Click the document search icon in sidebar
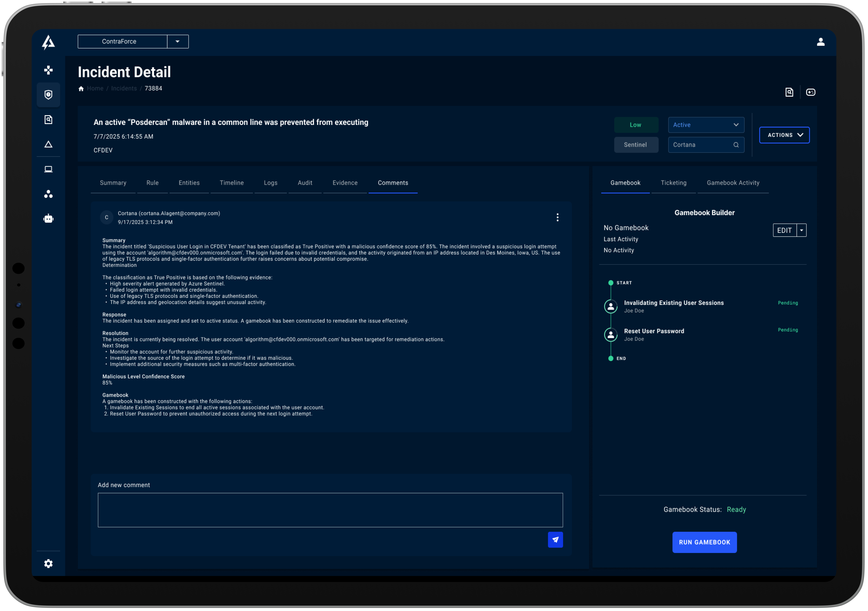Screen dimensions: 868x611 point(48,119)
